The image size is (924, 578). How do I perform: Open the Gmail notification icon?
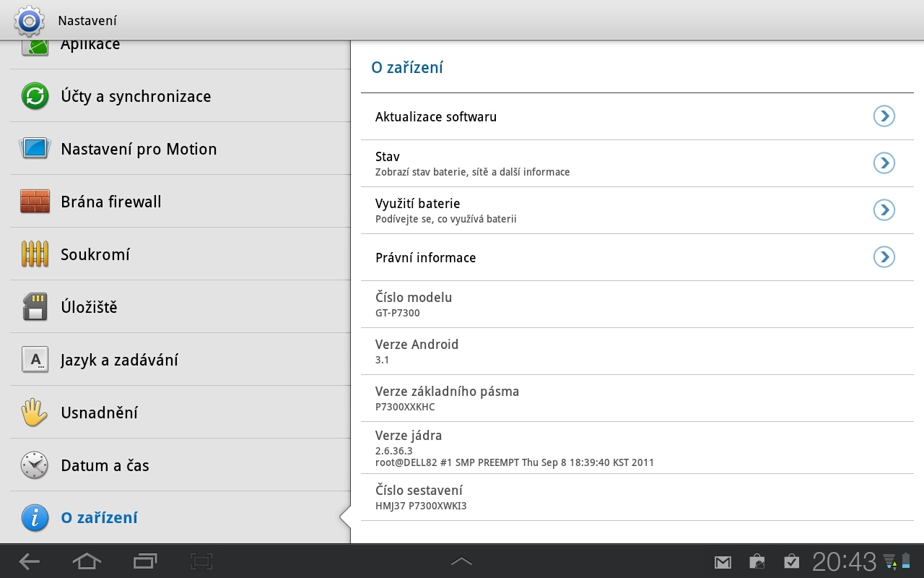tap(722, 561)
